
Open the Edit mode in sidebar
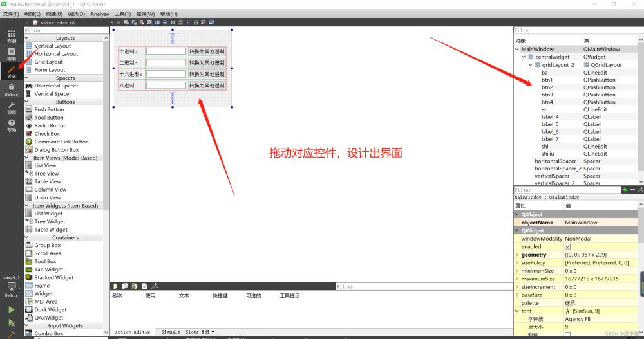pos(12,53)
